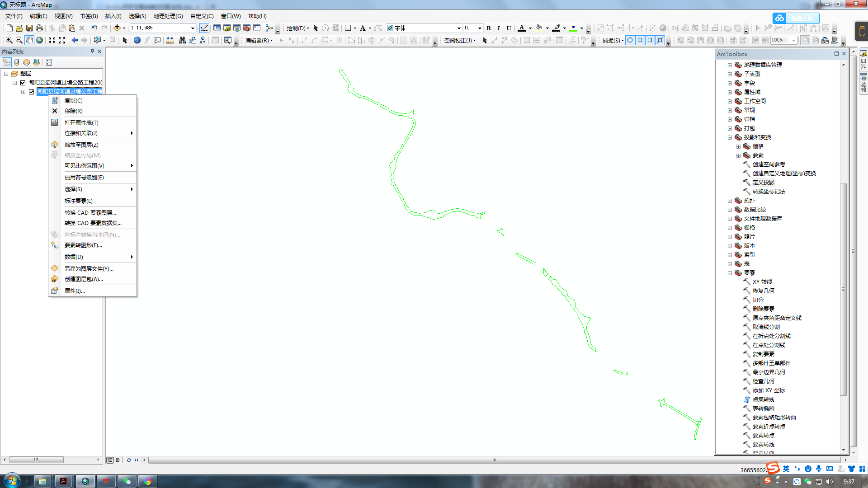The image size is (868, 488).
Task: Open the map scale dropdown
Action: click(193, 28)
